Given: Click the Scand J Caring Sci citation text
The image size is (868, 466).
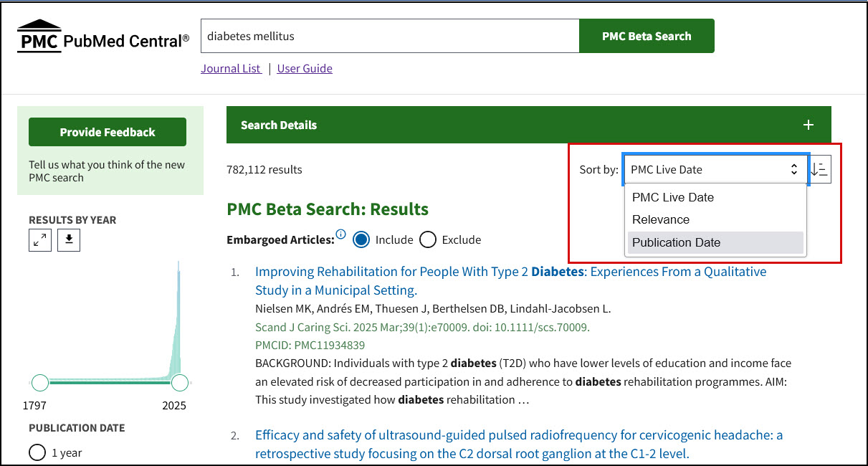Looking at the screenshot, I should [x=422, y=327].
